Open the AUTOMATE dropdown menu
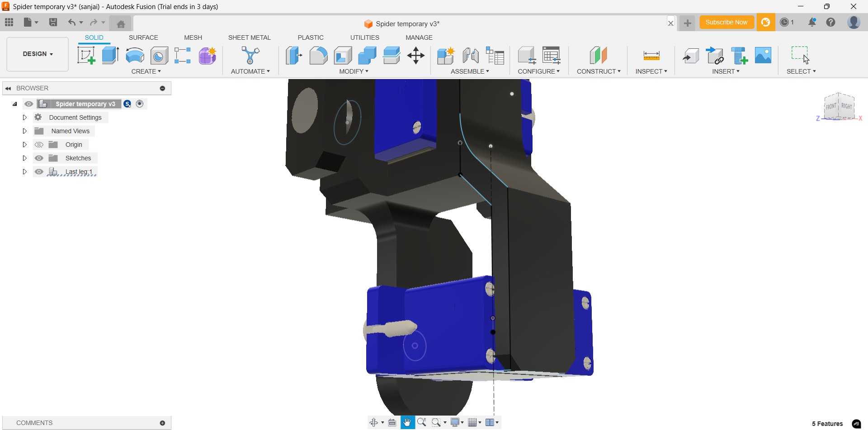The height and width of the screenshot is (430, 868). [250, 71]
